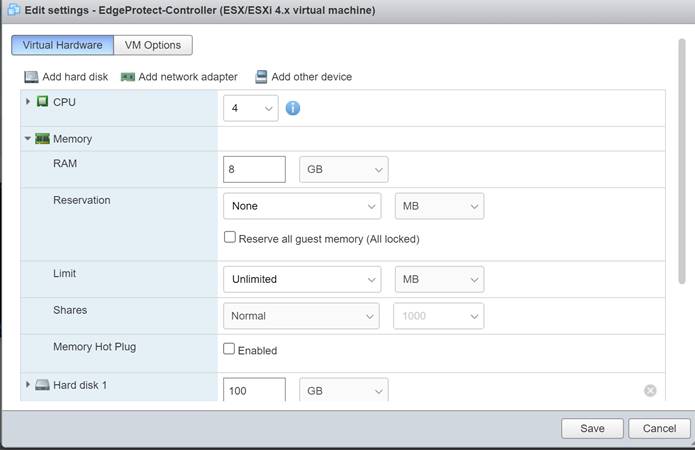This screenshot has height=450, width=695.
Task: Click the RAM label text
Action: [x=65, y=163]
